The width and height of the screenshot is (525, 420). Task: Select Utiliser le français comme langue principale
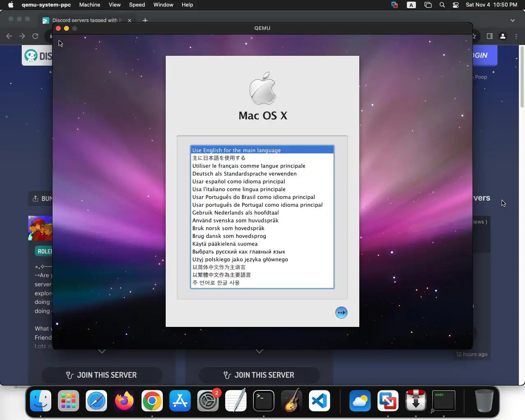(262, 166)
